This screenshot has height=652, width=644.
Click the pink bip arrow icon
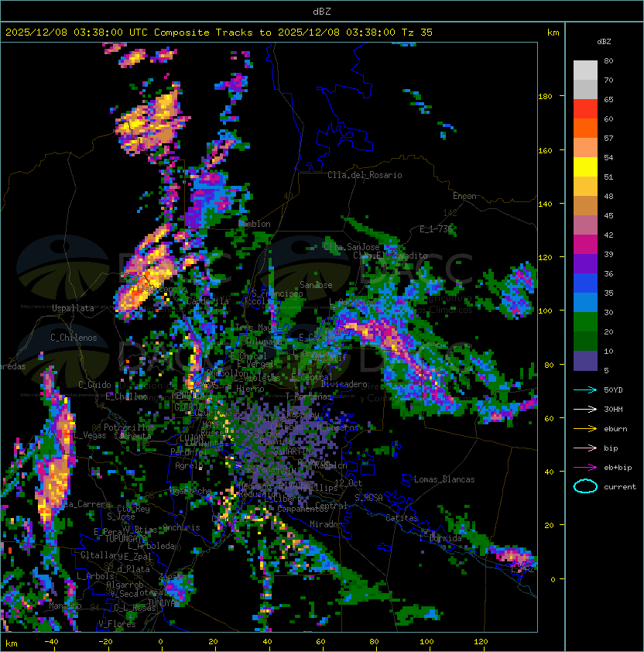click(x=585, y=448)
